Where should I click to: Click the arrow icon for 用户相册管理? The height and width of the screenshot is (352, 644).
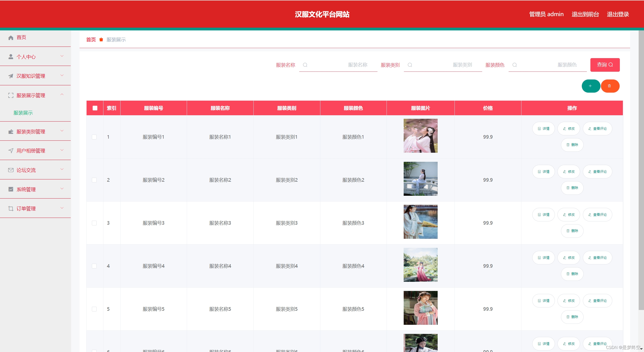coord(11,151)
